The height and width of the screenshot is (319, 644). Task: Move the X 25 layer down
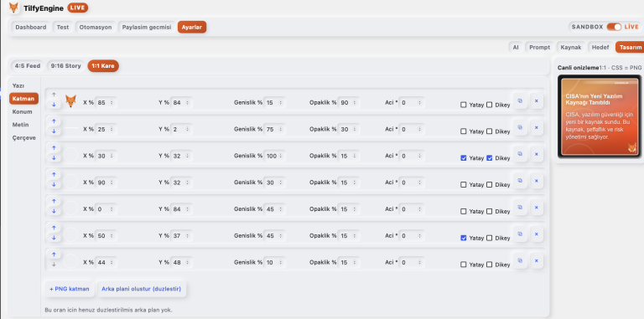pyautogui.click(x=54, y=131)
